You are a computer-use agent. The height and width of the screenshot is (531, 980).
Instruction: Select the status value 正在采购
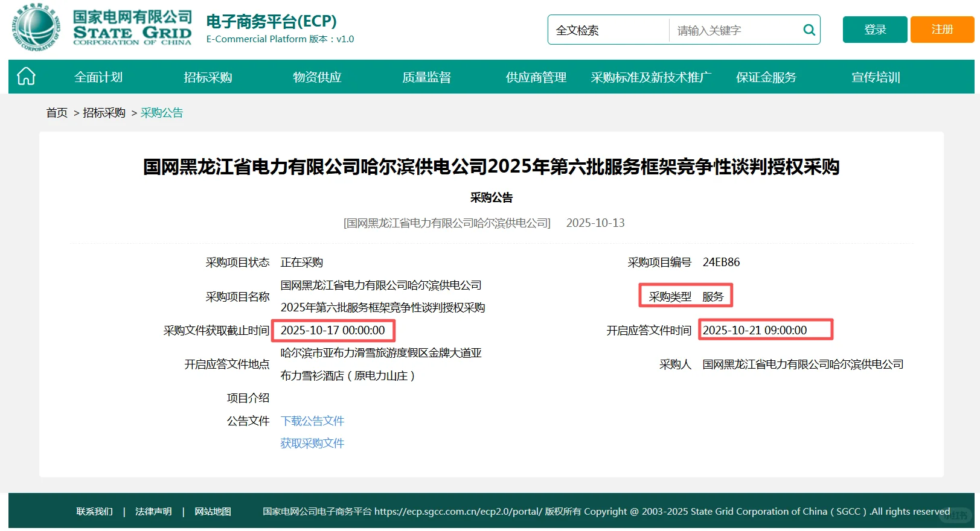[x=301, y=262]
